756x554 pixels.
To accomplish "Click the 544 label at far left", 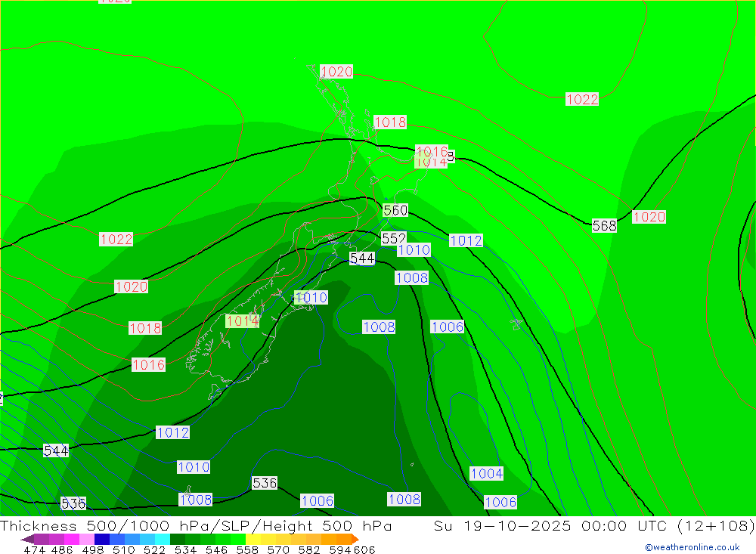I will pos(56,450).
